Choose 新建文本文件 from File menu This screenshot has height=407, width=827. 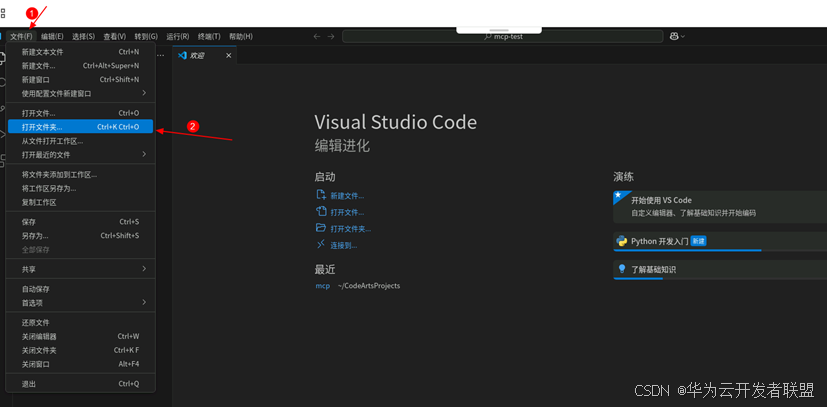click(80, 52)
